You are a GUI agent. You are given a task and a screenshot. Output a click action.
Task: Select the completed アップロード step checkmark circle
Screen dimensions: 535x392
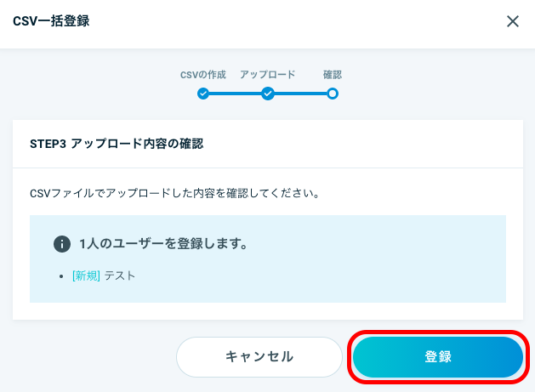point(268,94)
